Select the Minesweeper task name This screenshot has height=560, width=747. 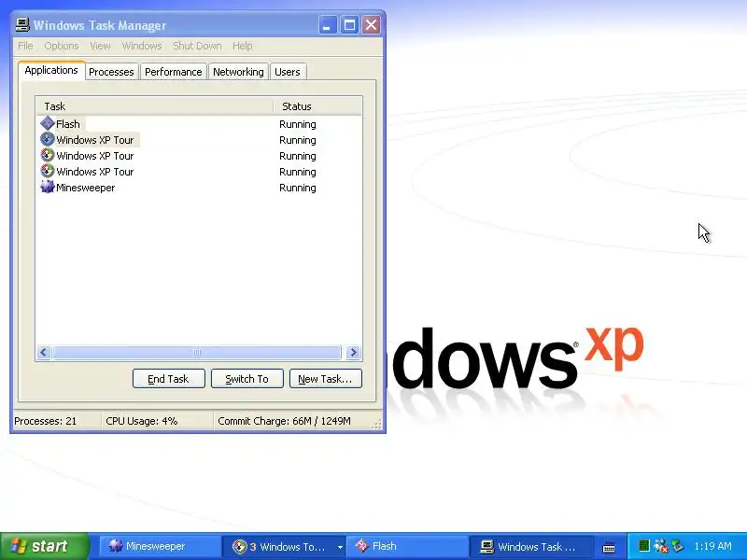pyautogui.click(x=86, y=188)
